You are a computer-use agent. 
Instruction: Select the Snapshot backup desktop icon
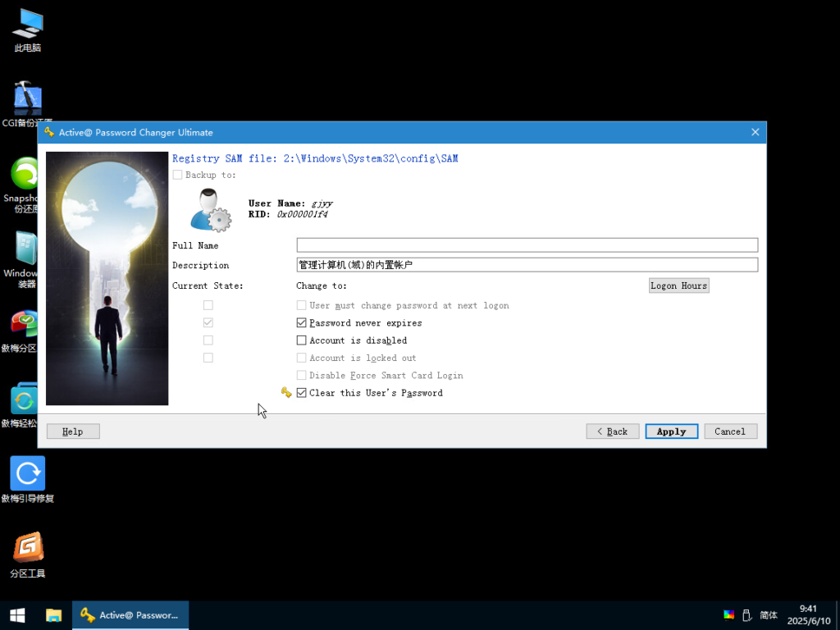click(x=21, y=185)
